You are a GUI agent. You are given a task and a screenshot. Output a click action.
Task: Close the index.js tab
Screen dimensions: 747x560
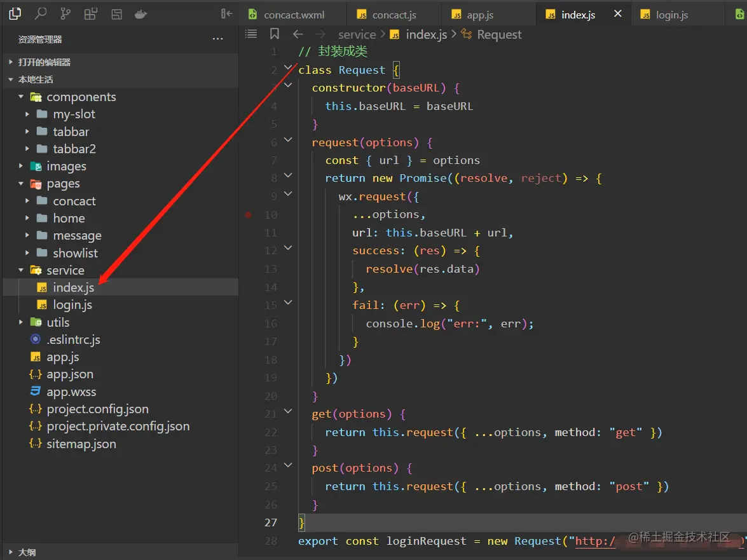tap(618, 14)
